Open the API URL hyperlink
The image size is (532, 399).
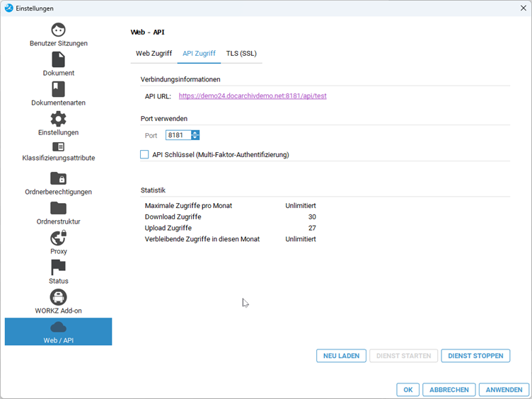click(x=253, y=96)
